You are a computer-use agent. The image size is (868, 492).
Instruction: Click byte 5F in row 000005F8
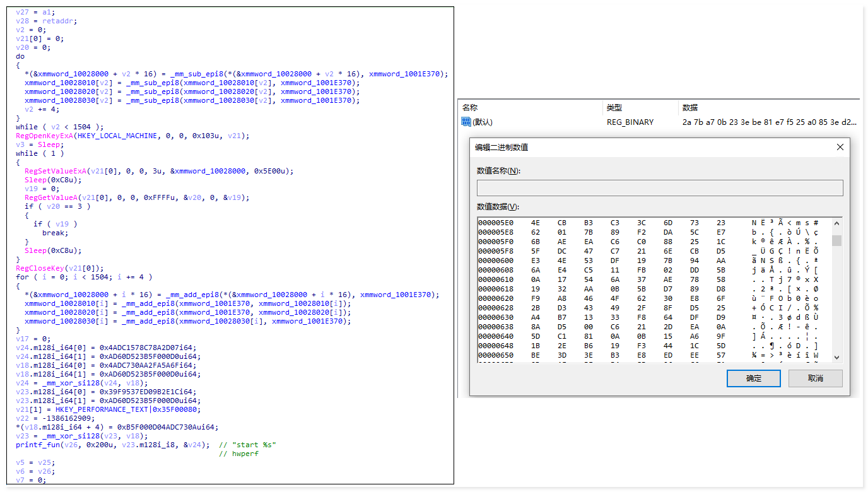point(536,250)
